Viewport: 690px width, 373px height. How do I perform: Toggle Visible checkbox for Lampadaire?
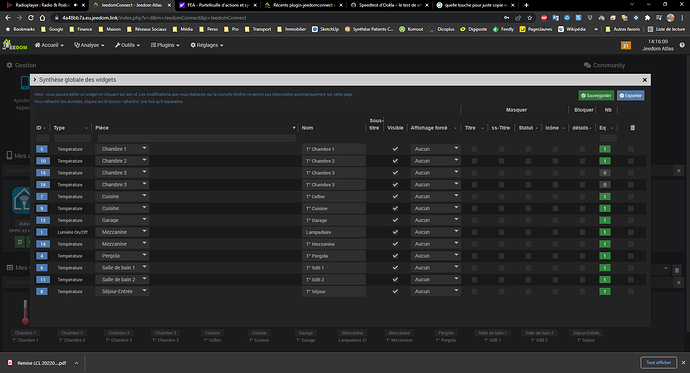tap(395, 232)
